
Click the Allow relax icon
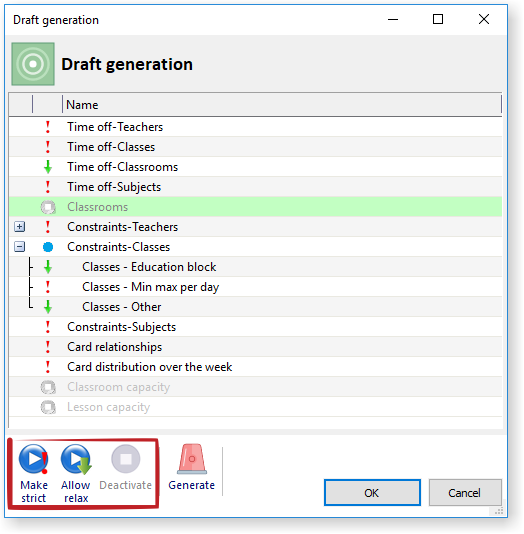coord(76,459)
